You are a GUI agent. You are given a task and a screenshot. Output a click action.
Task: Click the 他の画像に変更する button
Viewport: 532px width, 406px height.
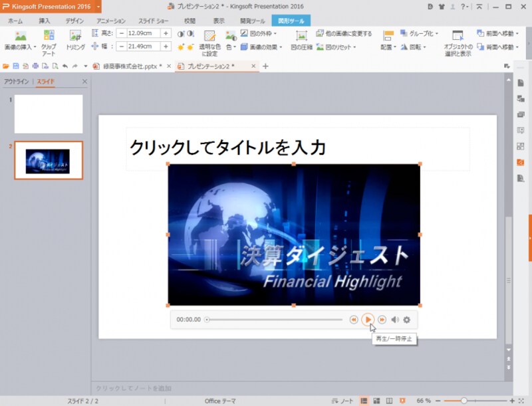pyautogui.click(x=344, y=34)
